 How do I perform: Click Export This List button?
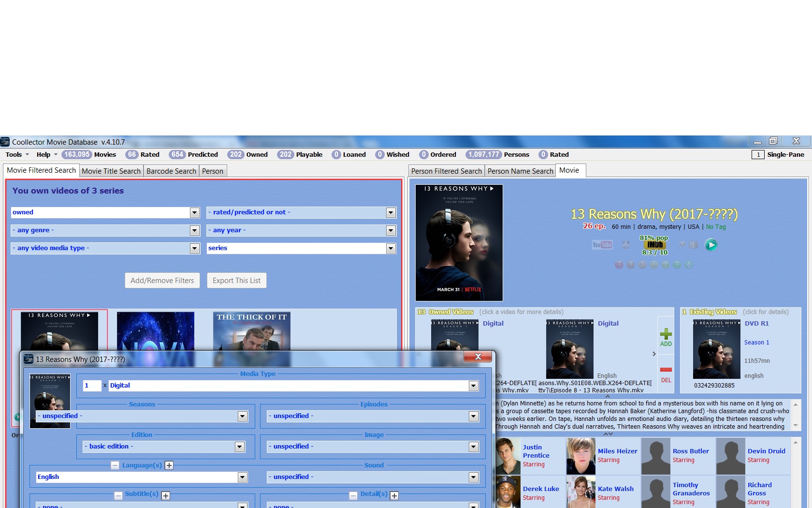pyautogui.click(x=237, y=281)
